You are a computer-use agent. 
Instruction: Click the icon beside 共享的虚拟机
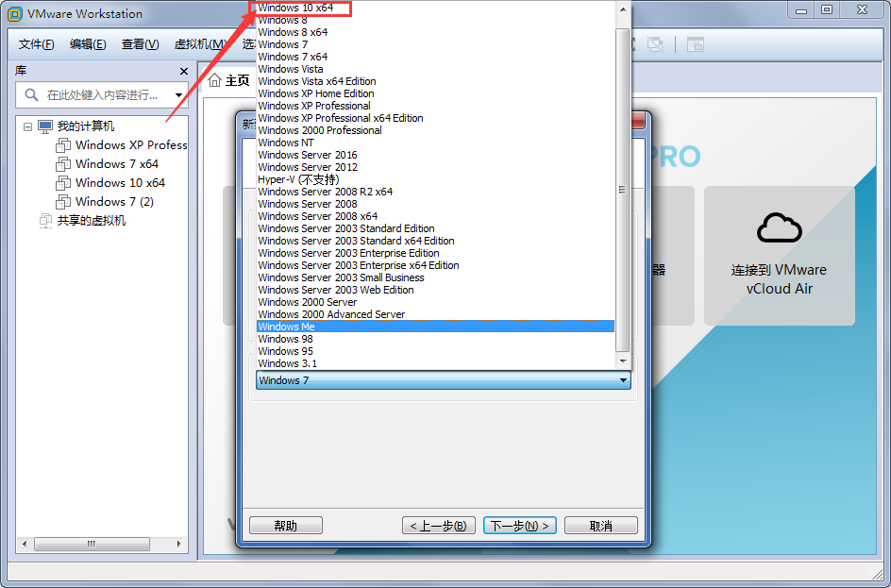(x=45, y=221)
